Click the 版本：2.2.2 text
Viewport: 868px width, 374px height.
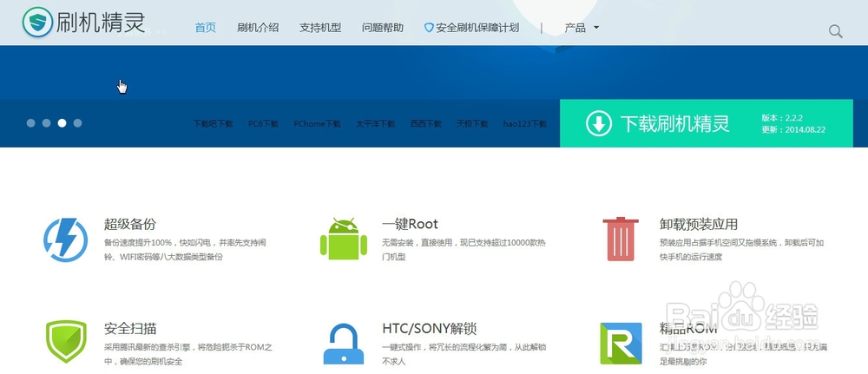click(782, 118)
